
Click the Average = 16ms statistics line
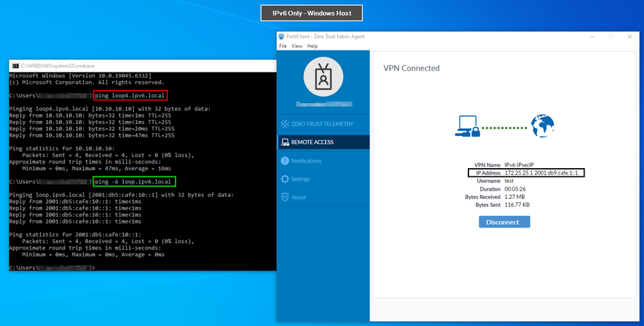click(x=96, y=169)
